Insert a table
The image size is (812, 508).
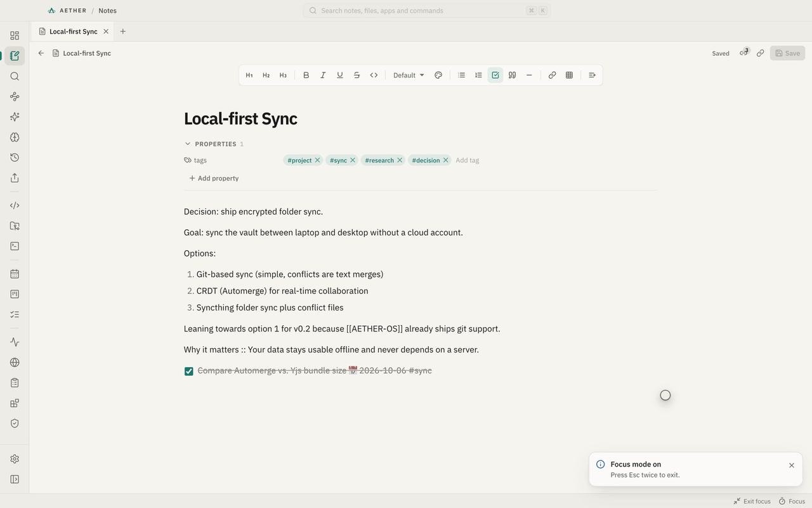pos(569,75)
